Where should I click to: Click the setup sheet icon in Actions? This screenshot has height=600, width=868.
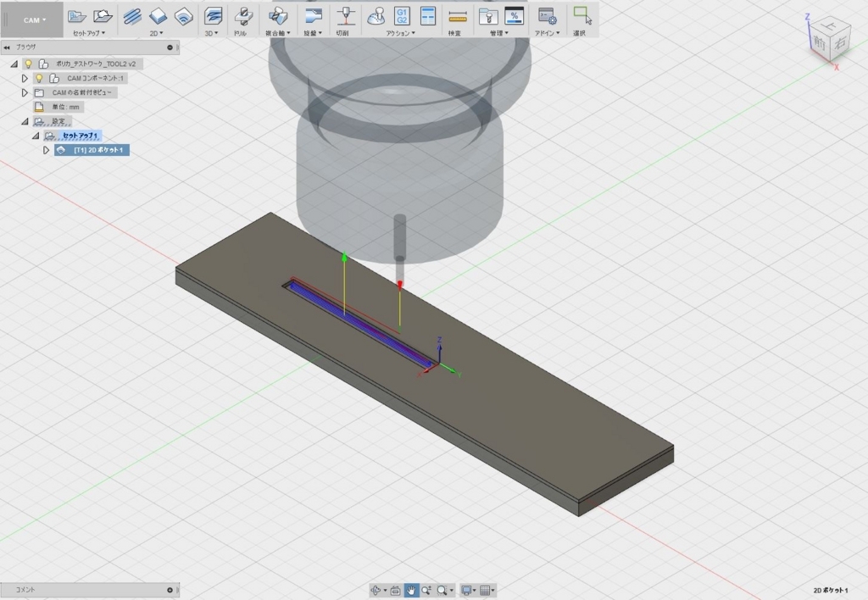pyautogui.click(x=428, y=16)
